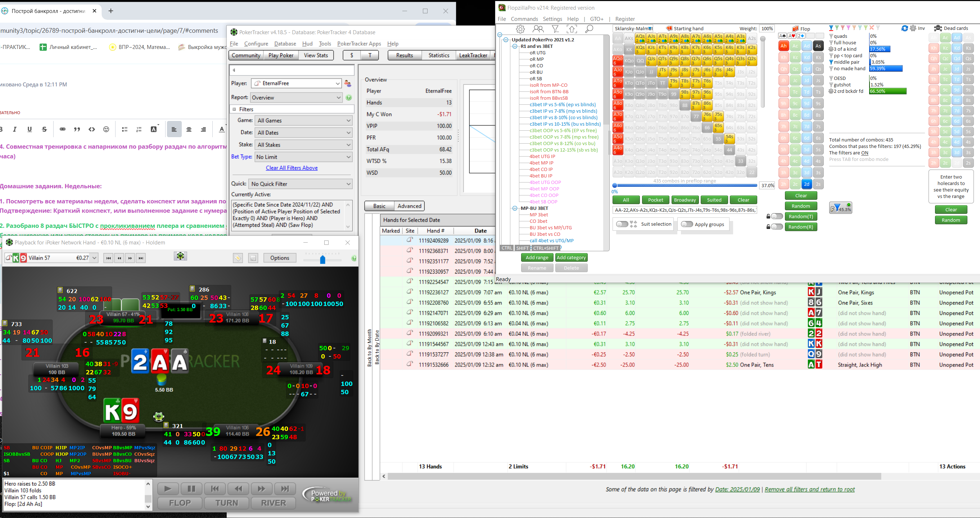Image resolution: width=980 pixels, height=518 pixels.
Task: Switch to the LeakTracker tab
Action: pos(473,55)
